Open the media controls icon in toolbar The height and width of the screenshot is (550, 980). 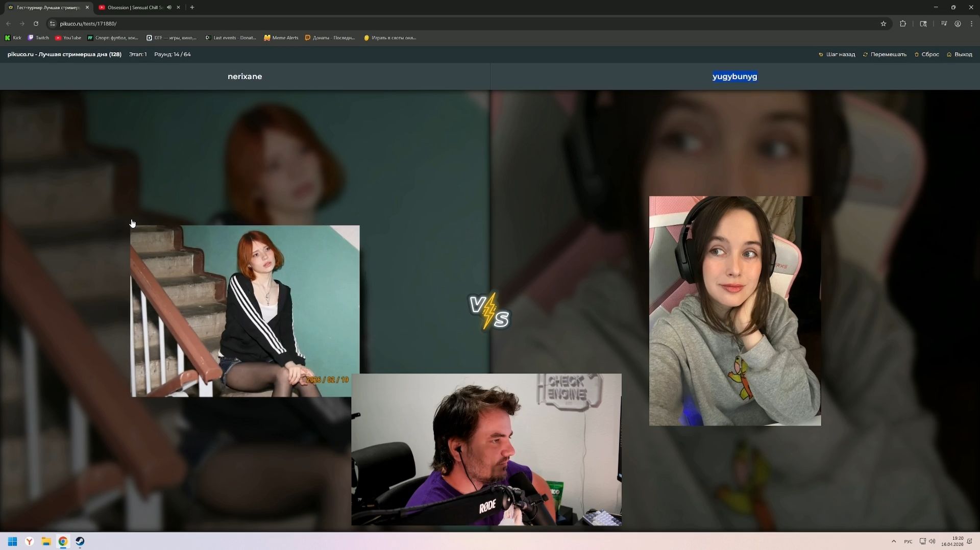point(944,23)
